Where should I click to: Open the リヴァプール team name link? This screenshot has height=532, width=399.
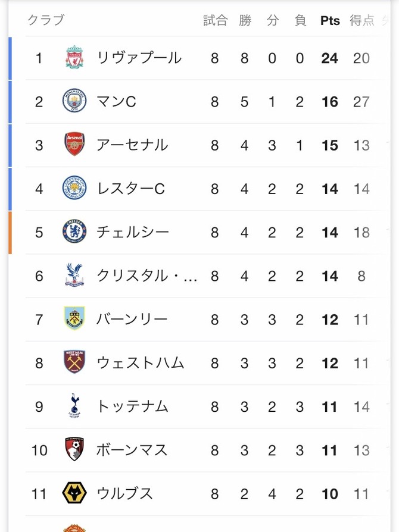click(139, 58)
